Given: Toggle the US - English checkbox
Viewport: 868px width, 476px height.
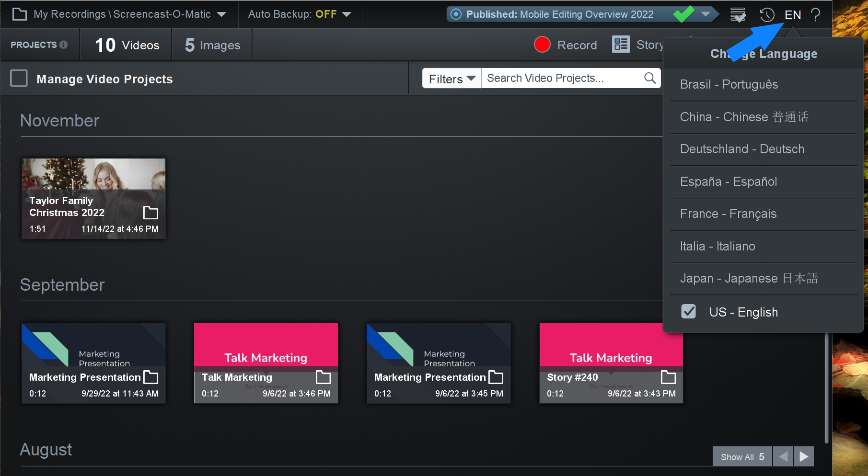Looking at the screenshot, I should [689, 312].
